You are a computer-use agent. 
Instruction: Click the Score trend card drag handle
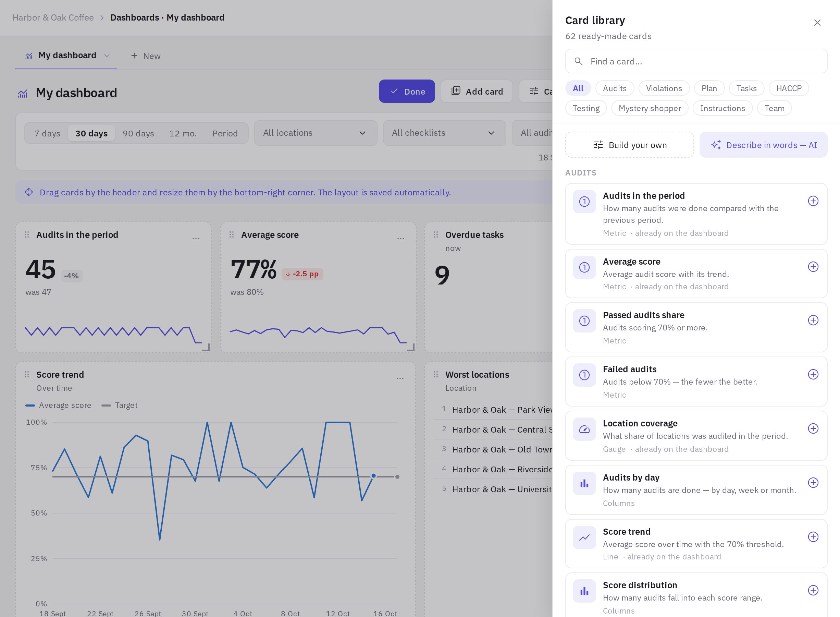[26, 375]
